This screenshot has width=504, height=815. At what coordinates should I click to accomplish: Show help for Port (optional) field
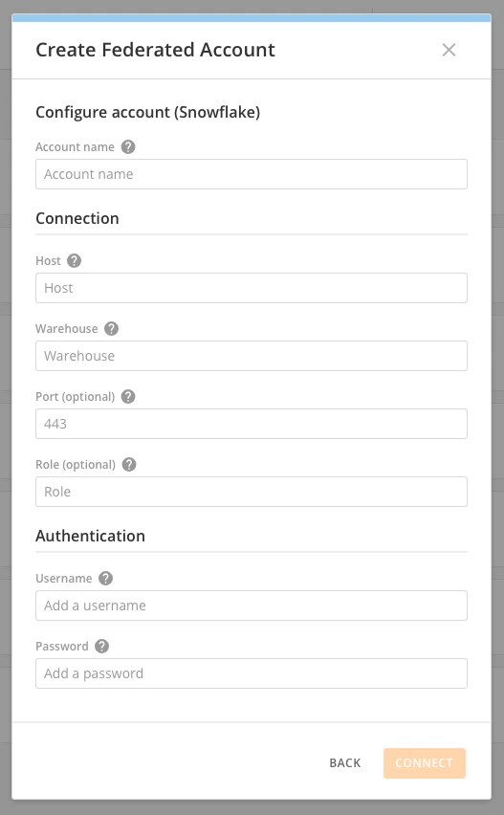click(x=128, y=397)
